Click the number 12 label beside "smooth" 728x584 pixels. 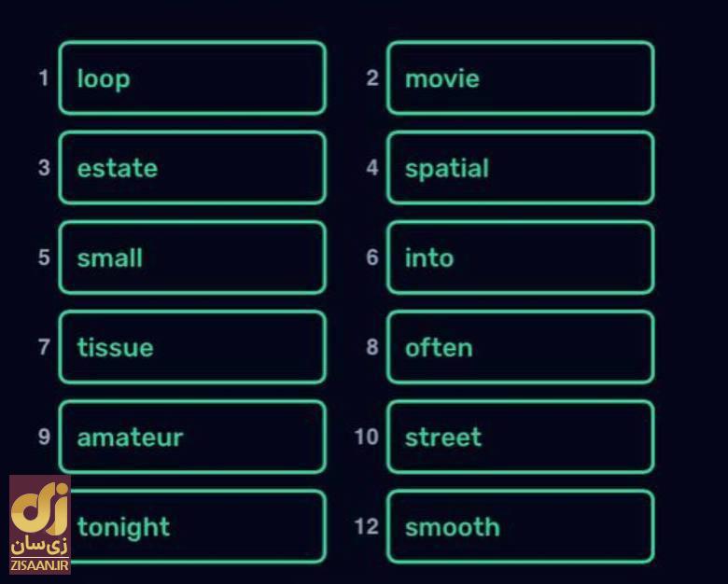click(367, 527)
